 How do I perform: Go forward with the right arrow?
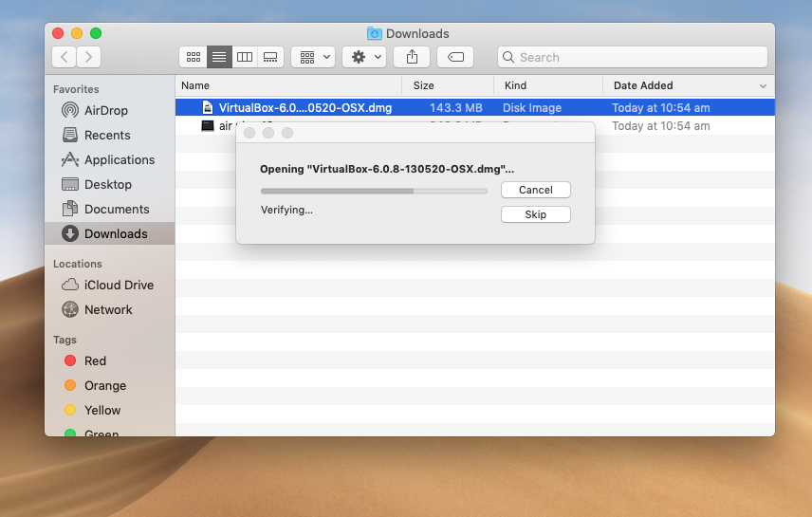[88, 57]
